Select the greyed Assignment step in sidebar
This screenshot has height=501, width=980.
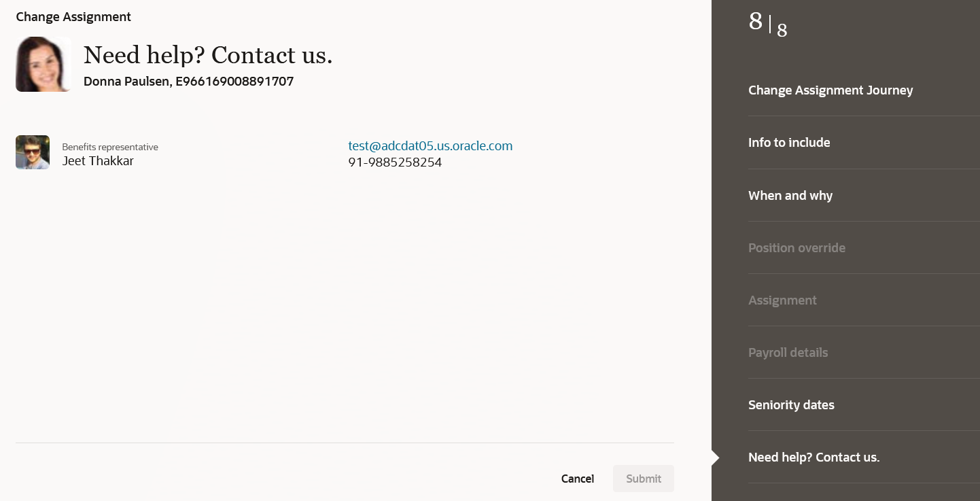[782, 300]
